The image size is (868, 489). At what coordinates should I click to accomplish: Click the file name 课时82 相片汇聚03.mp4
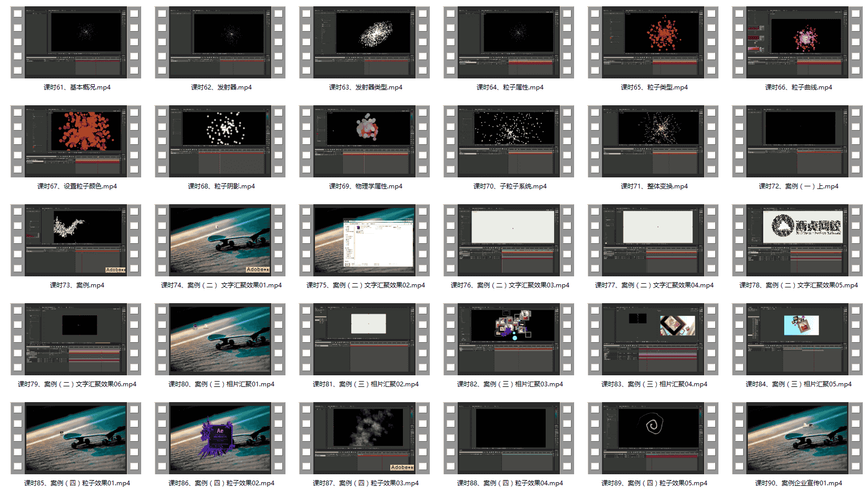510,384
